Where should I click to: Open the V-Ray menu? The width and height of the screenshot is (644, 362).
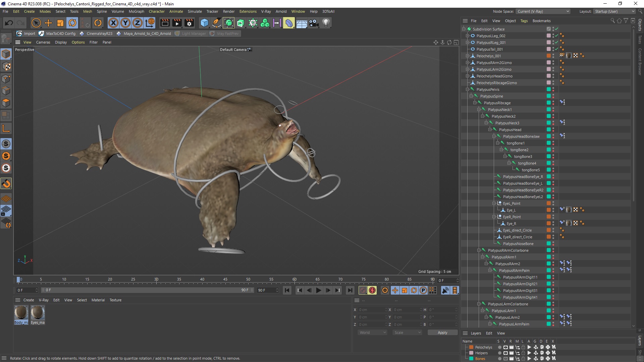point(266,11)
